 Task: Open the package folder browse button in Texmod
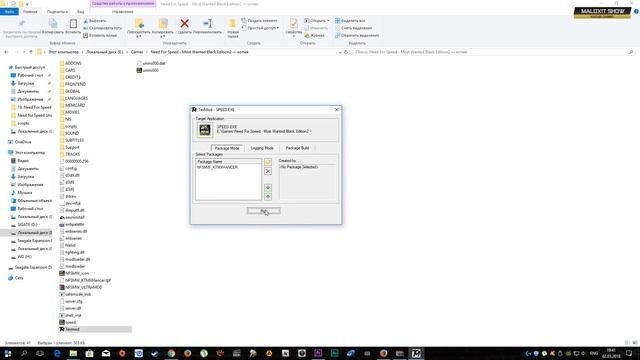[x=268, y=162]
